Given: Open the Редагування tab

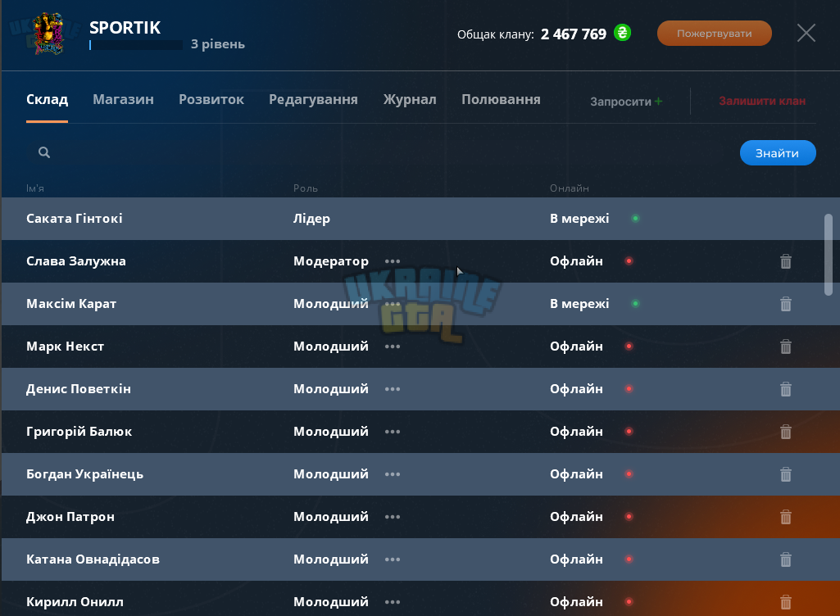Looking at the screenshot, I should [313, 100].
